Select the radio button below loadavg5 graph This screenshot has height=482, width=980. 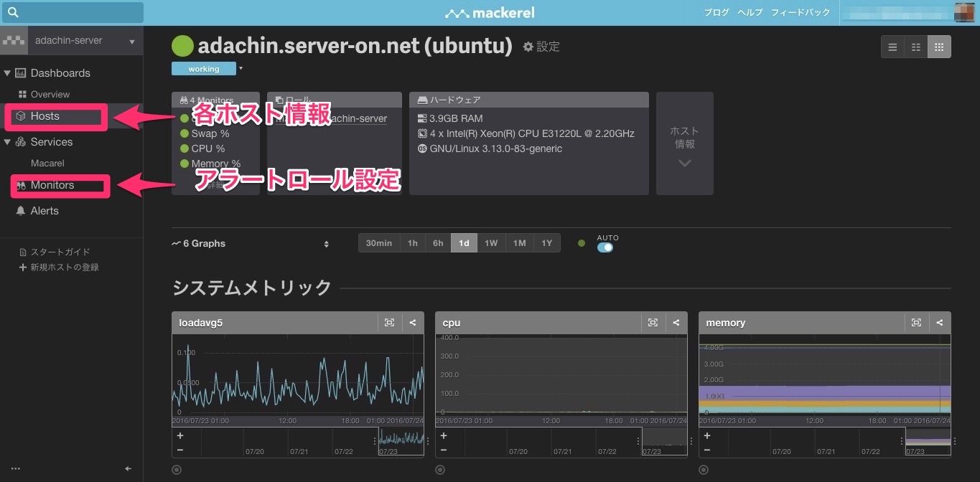click(177, 470)
